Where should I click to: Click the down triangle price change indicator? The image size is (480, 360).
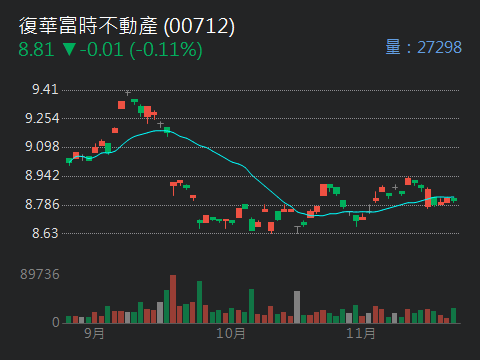69,49
